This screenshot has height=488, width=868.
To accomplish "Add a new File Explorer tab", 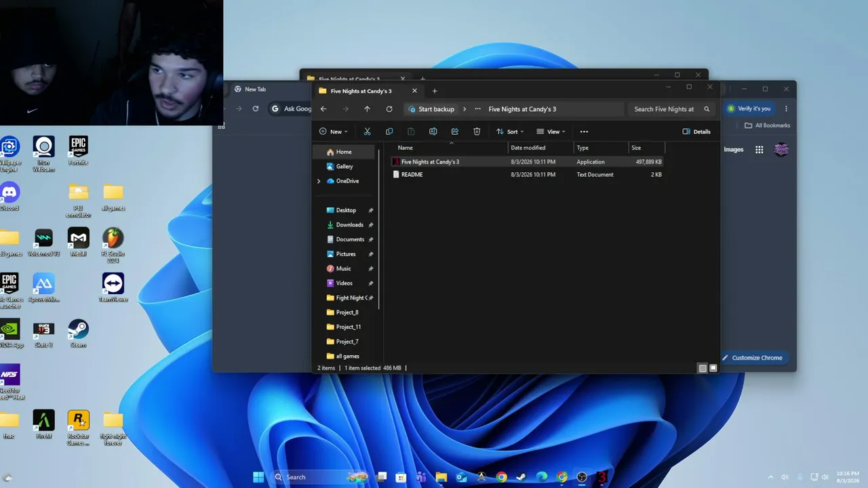I will click(435, 91).
